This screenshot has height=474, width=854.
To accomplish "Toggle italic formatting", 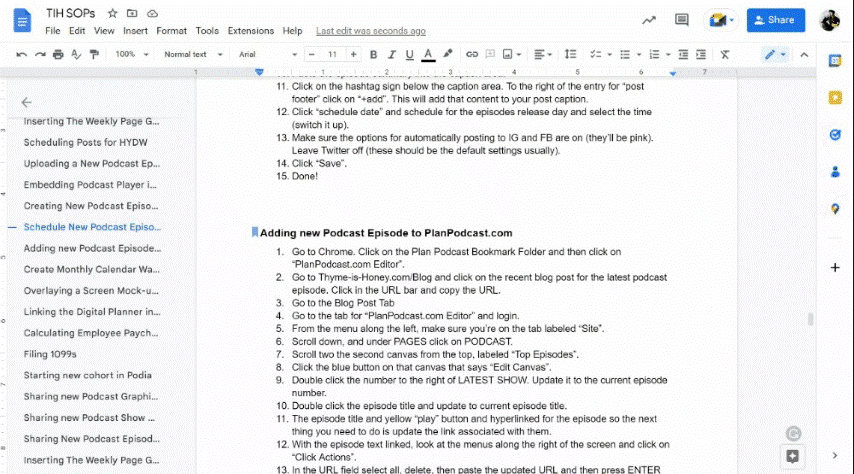I will point(392,54).
